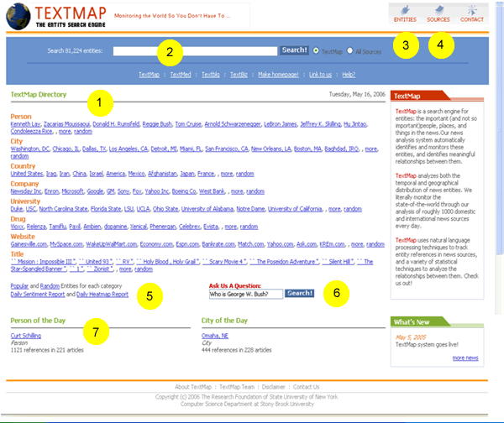Open the Microsoft company link

click(72, 191)
